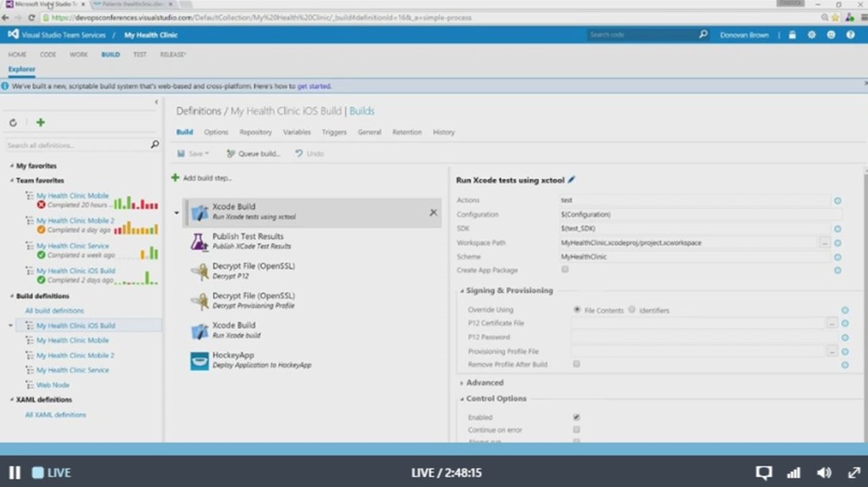Screen dimensions: 868x487
Task: Click the Scheme input field
Action: [x=695, y=257]
